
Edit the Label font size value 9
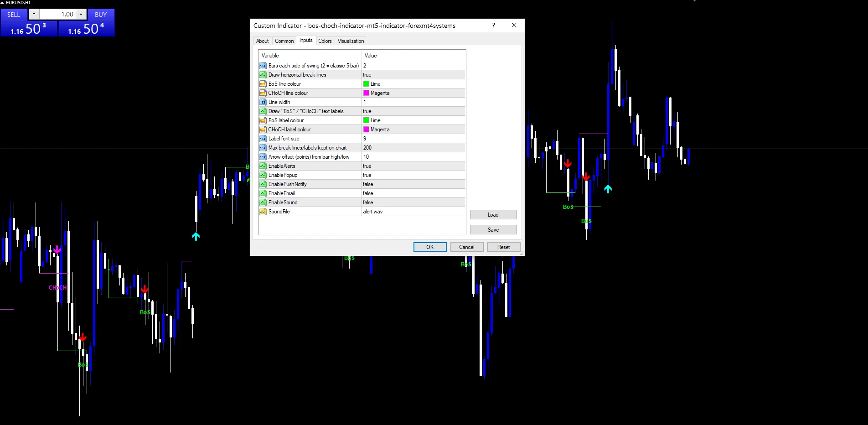[413, 139]
